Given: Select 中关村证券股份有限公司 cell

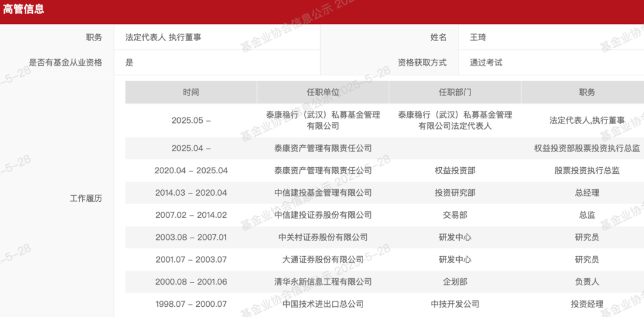Looking at the screenshot, I should pyautogui.click(x=323, y=237).
